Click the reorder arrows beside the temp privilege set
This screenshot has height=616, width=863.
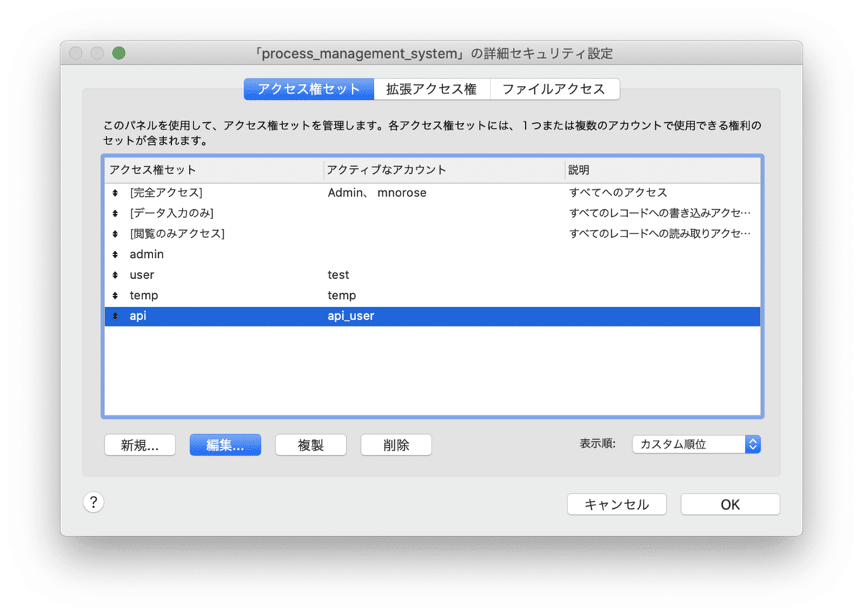114,295
